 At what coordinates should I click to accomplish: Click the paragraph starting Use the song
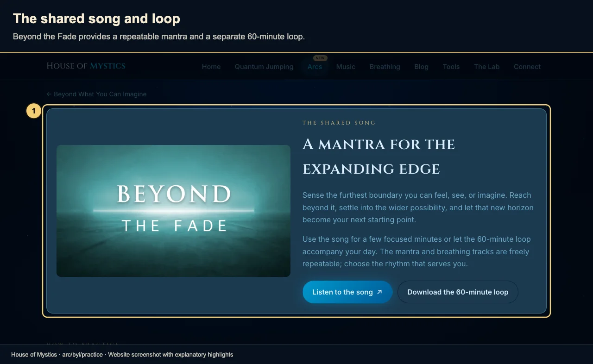coord(416,251)
